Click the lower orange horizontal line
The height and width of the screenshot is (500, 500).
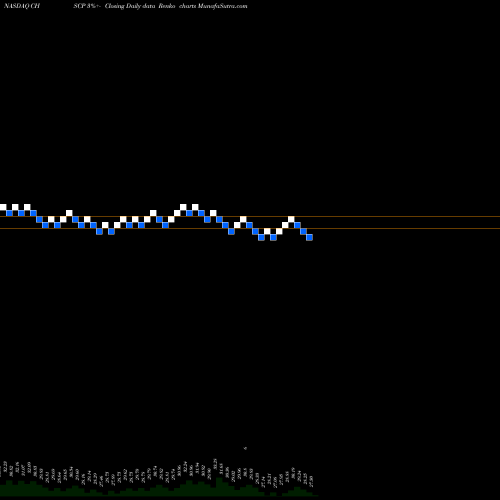click(x=250, y=228)
